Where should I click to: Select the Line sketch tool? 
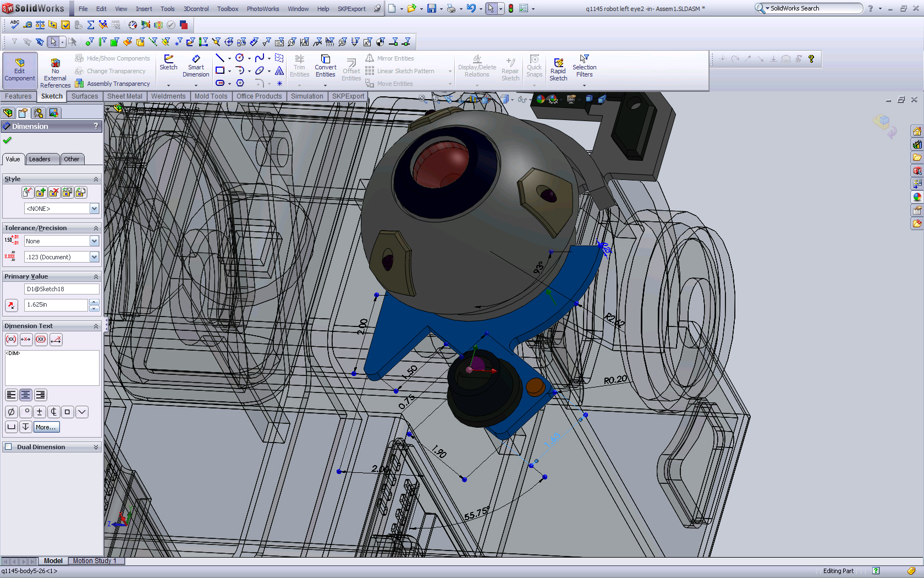click(219, 58)
